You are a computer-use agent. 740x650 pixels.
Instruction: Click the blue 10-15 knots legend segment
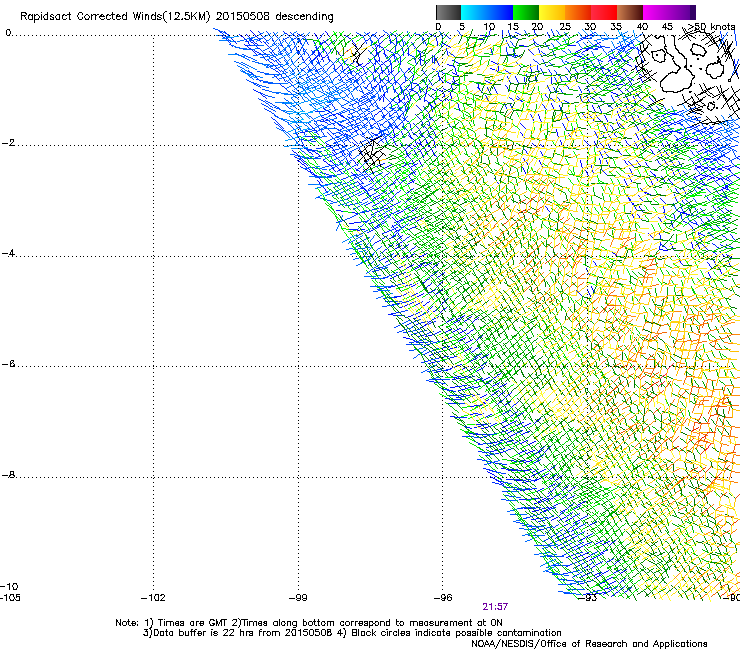(500, 12)
